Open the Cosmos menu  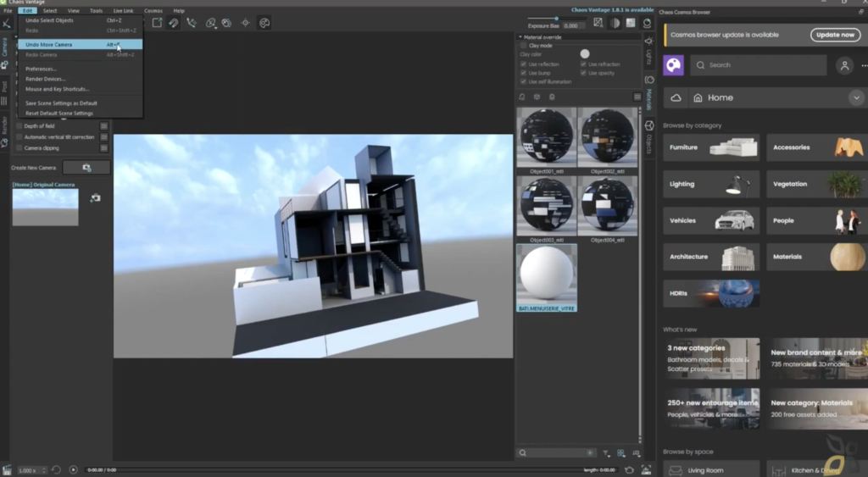point(153,10)
